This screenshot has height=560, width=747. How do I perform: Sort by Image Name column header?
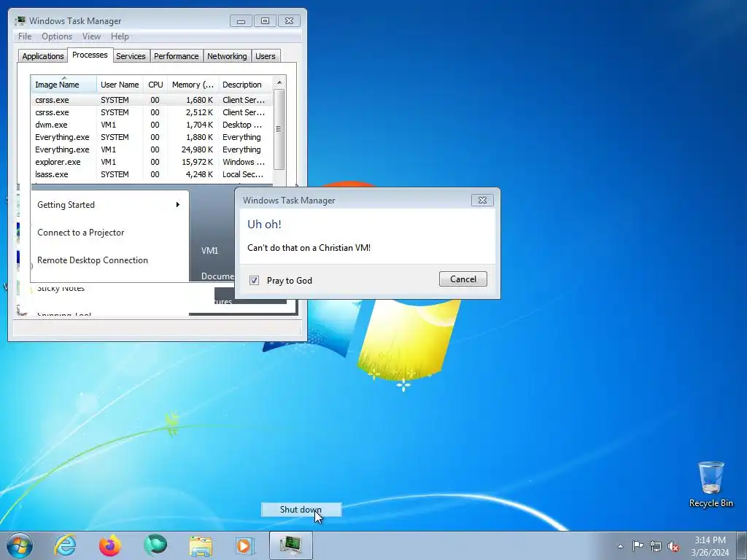click(64, 85)
